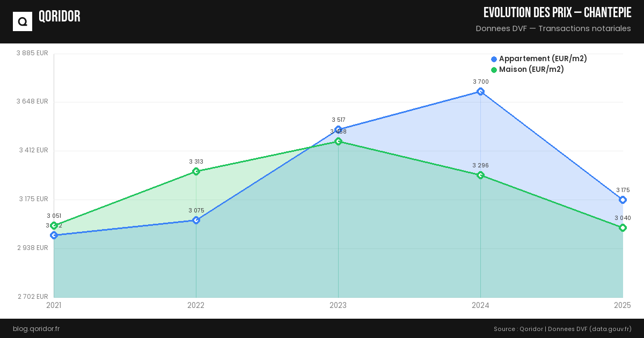This screenshot has height=338, width=644.
Task: Click the 3 648 EUR y-axis label
Action: (x=33, y=101)
